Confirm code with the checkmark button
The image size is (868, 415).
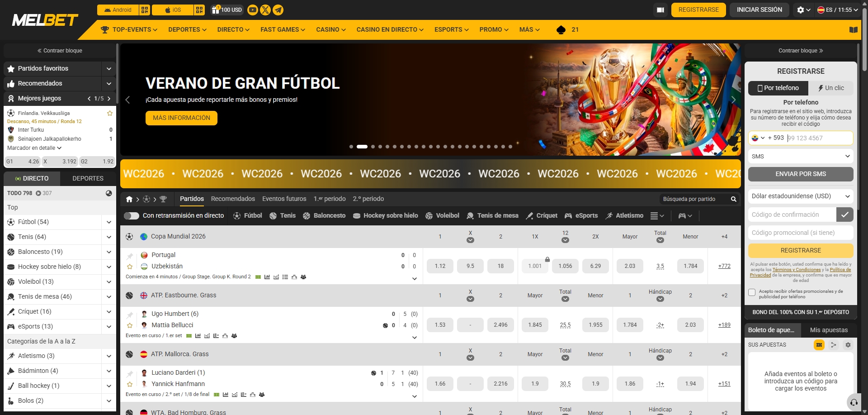[x=845, y=215]
